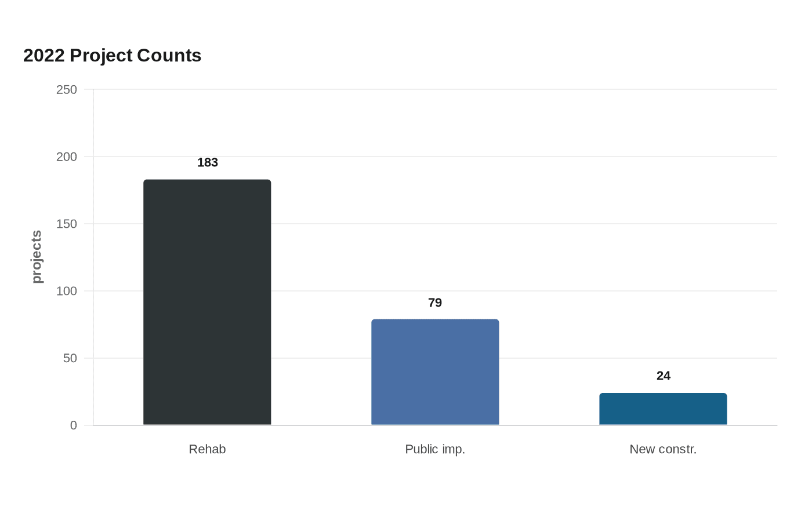
Task: Click the 250 horizontal gridline
Action: click(435, 89)
